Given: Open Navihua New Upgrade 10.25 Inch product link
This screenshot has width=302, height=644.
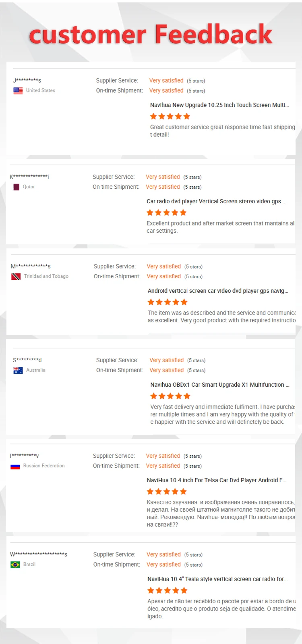Looking at the screenshot, I should [219, 105].
